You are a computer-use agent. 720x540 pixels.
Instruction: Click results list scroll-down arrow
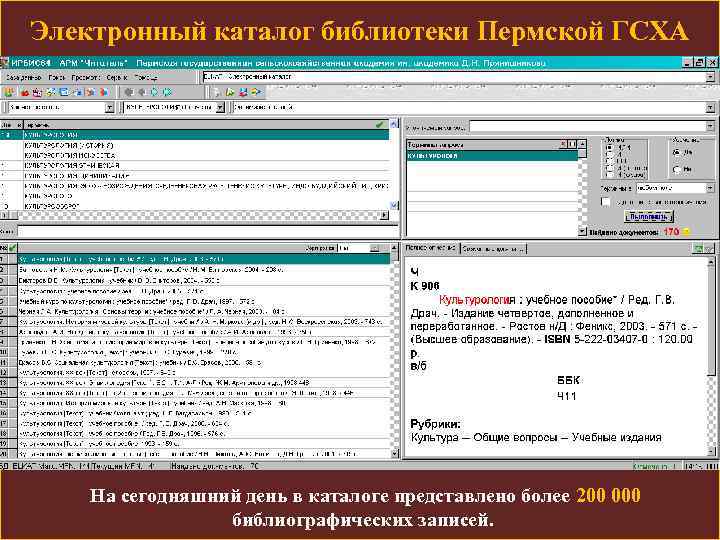(x=394, y=453)
